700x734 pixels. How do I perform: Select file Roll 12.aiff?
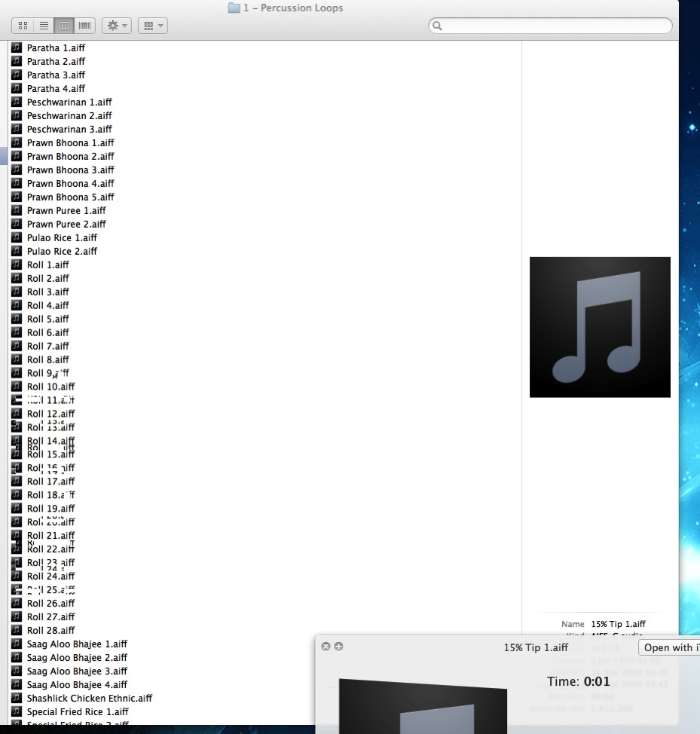(x=50, y=414)
